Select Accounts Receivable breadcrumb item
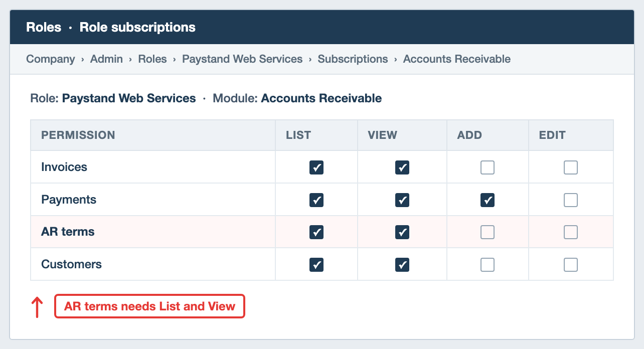 tap(457, 59)
